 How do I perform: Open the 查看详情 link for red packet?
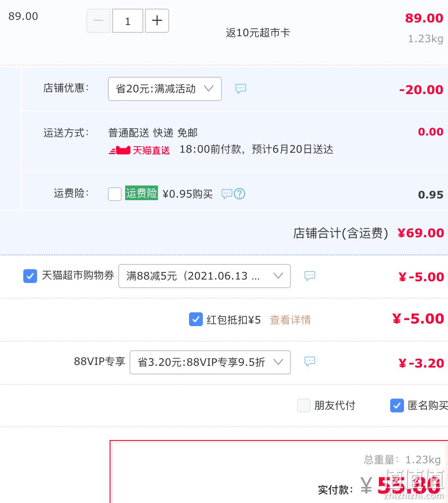[x=290, y=320]
